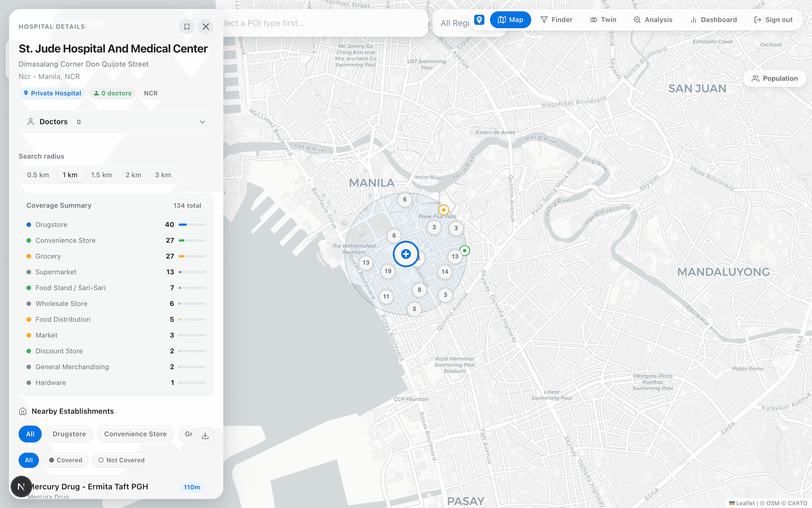812x508 pixels.
Task: Show All coverage statuses
Action: (29, 460)
